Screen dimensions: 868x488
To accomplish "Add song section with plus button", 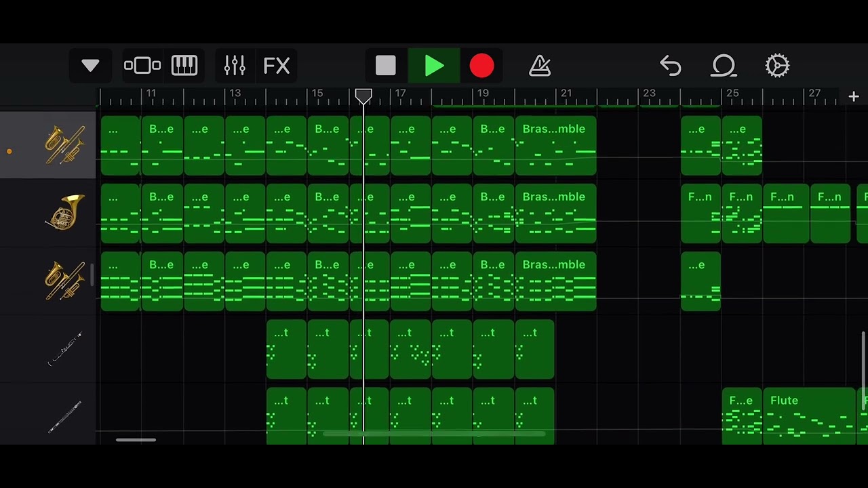I will click(854, 97).
